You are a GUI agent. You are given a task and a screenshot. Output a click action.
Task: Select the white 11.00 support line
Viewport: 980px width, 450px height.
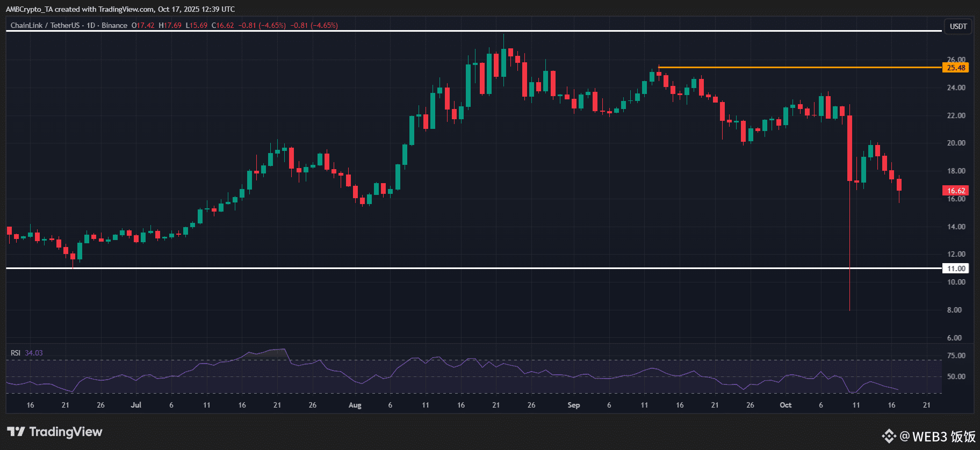pos(474,268)
